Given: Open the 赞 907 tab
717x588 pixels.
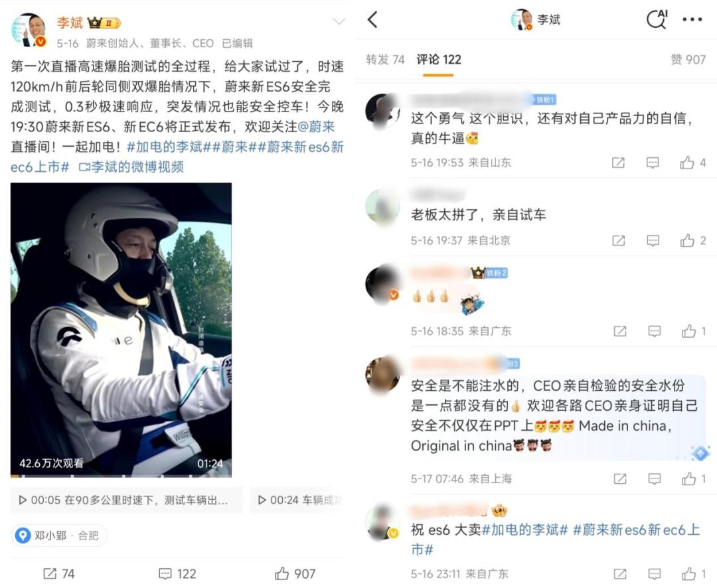Looking at the screenshot, I should (688, 60).
